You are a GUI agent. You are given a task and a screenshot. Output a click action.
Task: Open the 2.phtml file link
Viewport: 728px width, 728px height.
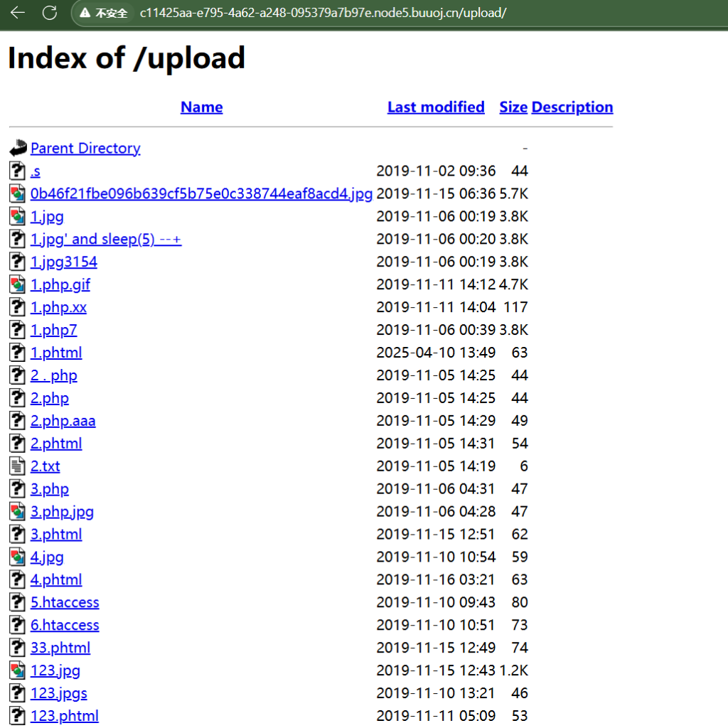point(56,444)
